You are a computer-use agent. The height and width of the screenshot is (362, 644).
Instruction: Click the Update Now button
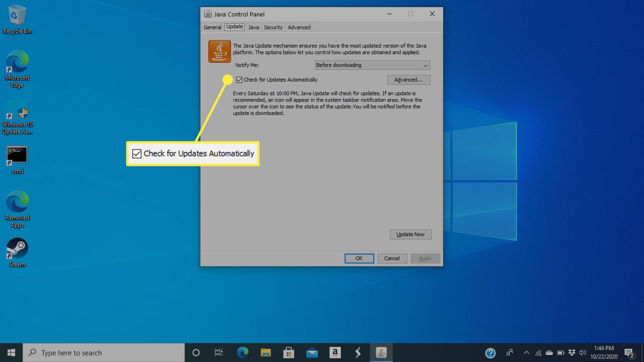coord(411,234)
